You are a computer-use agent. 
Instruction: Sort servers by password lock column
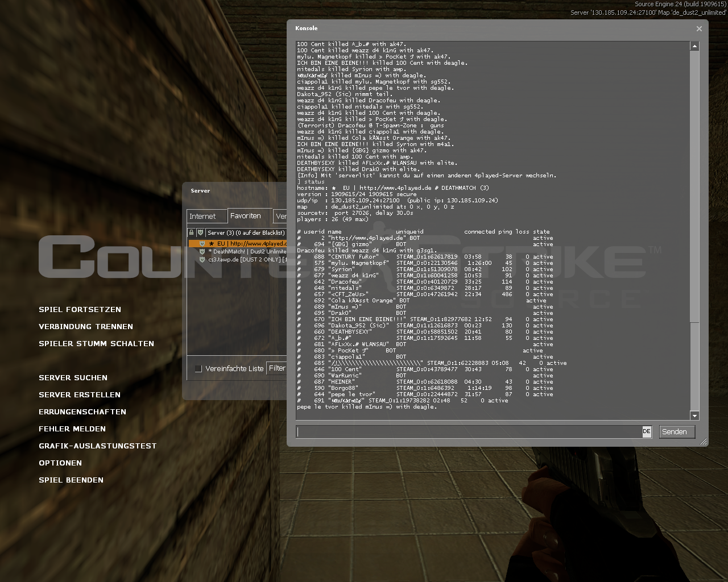192,232
